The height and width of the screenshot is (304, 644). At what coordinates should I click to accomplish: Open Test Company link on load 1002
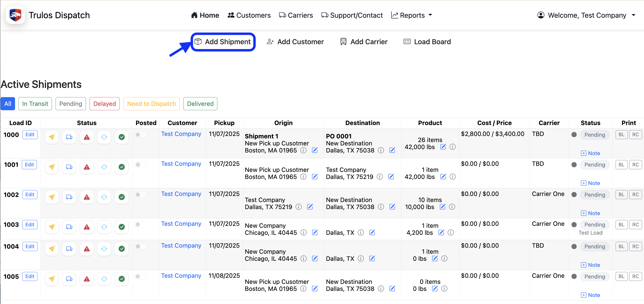tap(181, 194)
